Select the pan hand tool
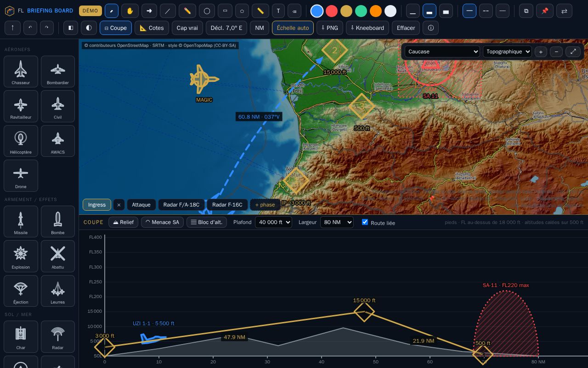This screenshot has height=368, width=588. [x=130, y=11]
